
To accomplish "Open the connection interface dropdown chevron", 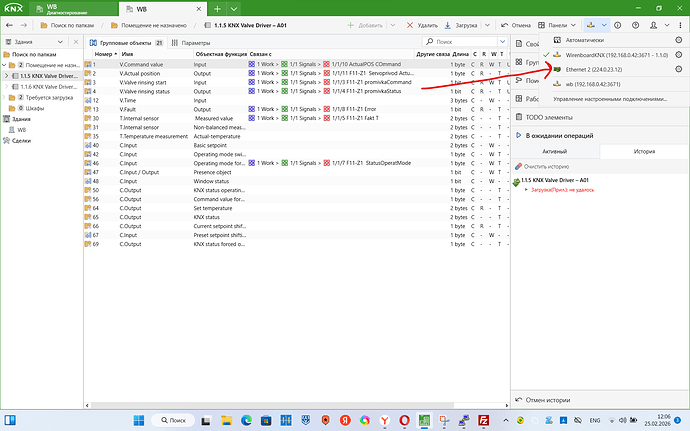I will tap(604, 26).
